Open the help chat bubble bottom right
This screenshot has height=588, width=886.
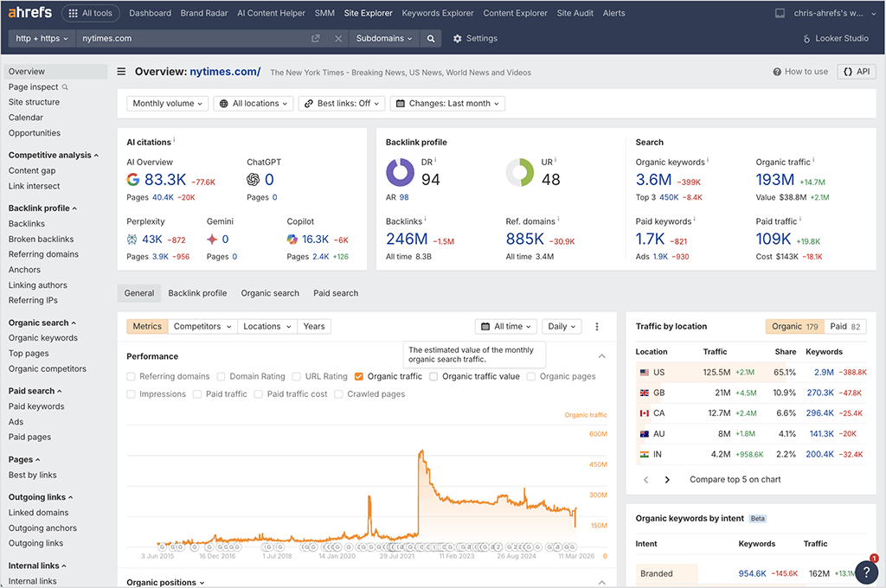pos(866,572)
